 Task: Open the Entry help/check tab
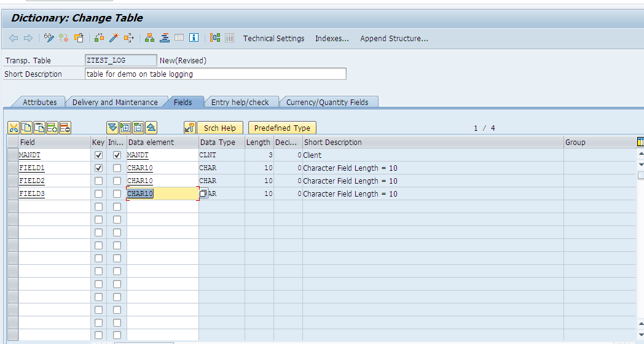pos(240,102)
